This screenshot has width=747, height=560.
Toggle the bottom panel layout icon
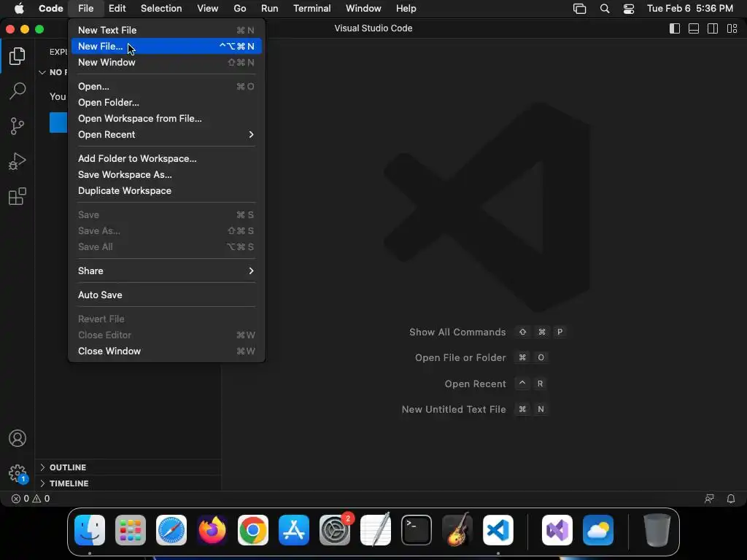point(694,28)
